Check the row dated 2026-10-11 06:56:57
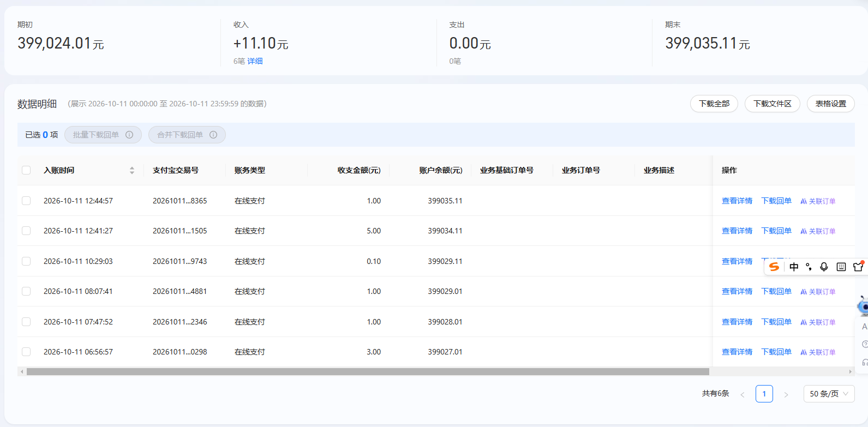Viewport: 868px width, 427px height. coord(26,352)
